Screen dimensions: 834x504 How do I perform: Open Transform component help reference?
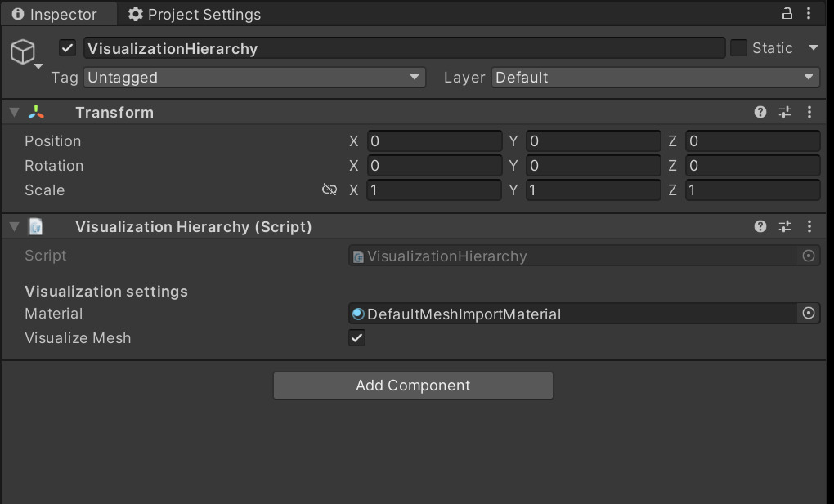760,112
